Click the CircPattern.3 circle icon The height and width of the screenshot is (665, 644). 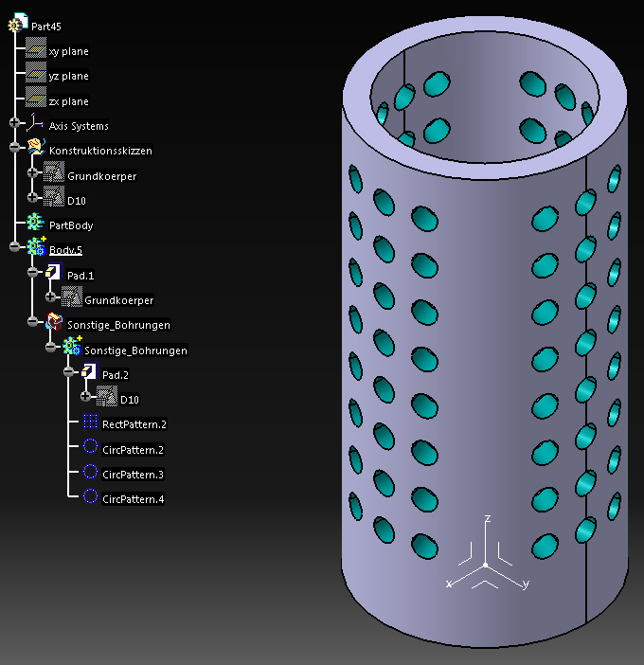(90, 471)
